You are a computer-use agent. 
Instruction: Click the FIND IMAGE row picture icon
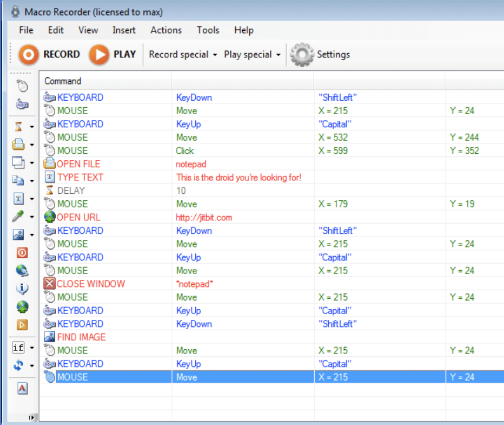coord(50,337)
